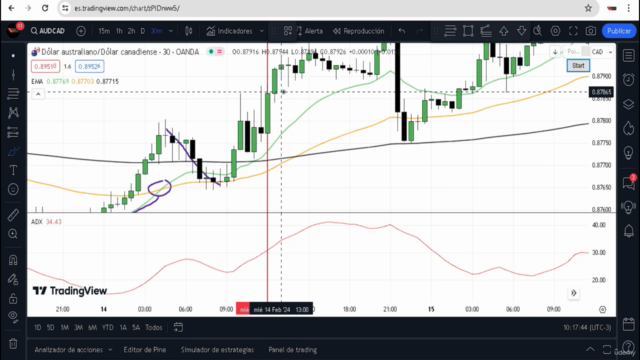Screen dimensions: 640x360
Task: Start bar Reproducción replay
Action: 358,31
